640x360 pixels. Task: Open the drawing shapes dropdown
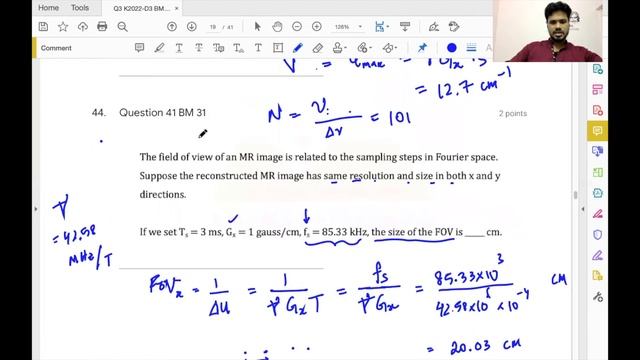tap(389, 48)
